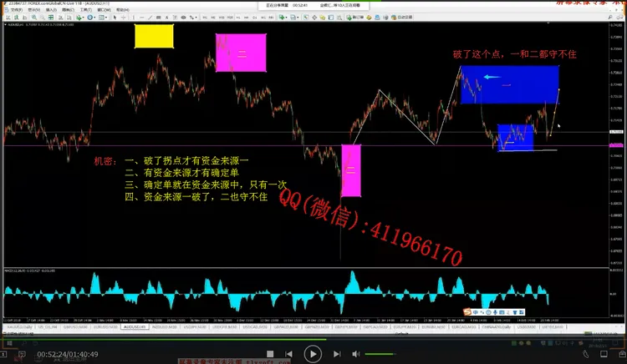This screenshot has height=364, width=627.
Task: Open the Terminal panel icon
Action: [331, 18]
